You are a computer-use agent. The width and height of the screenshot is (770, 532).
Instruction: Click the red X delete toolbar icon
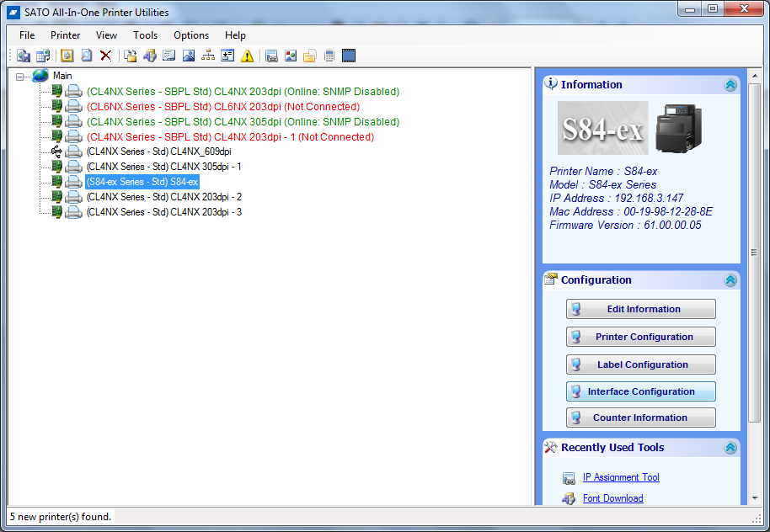pos(105,56)
